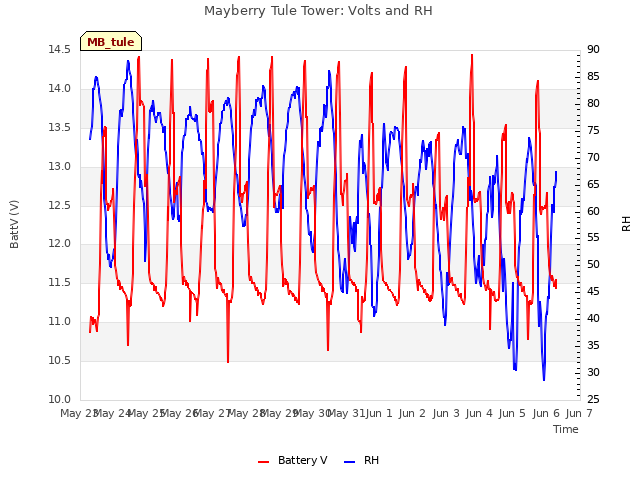Click the 12.0 left axis tick
The height and width of the screenshot is (480, 640).
60,244
